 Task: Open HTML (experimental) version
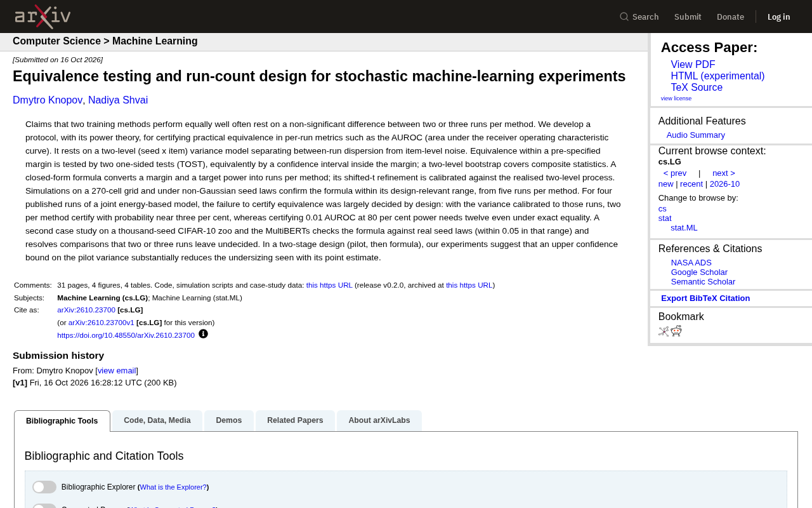(x=717, y=76)
